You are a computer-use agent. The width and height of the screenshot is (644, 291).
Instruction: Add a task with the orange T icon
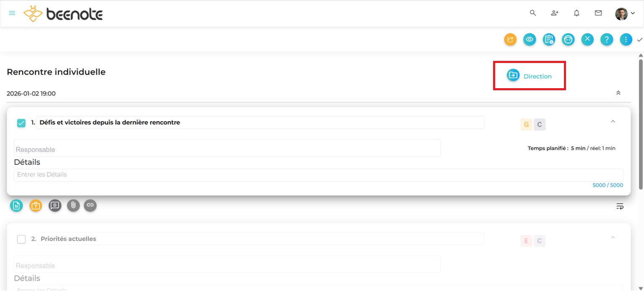click(36, 205)
